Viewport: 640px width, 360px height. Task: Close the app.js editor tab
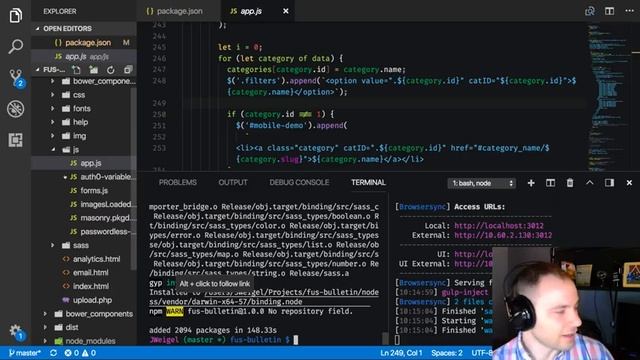286,11
